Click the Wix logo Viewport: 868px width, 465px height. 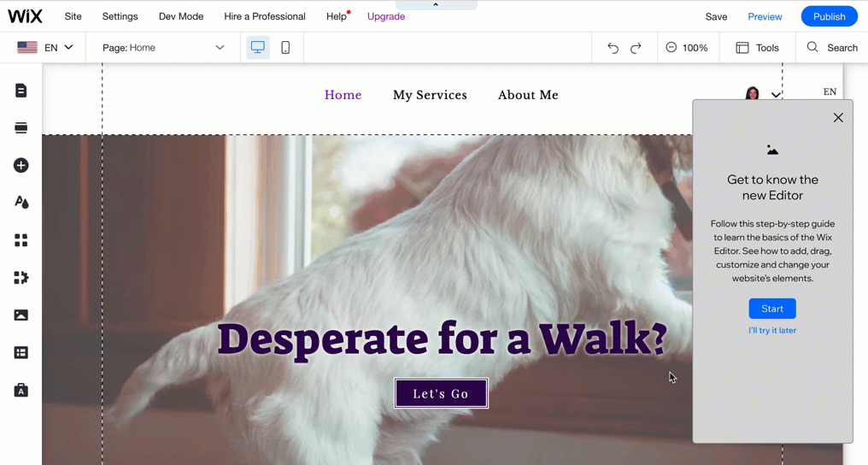pos(25,16)
